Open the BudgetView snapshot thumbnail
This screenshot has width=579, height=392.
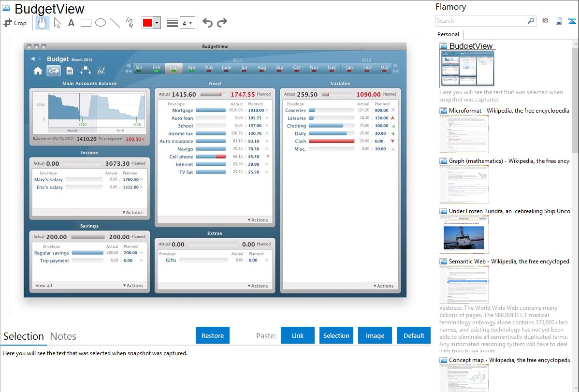(x=467, y=69)
